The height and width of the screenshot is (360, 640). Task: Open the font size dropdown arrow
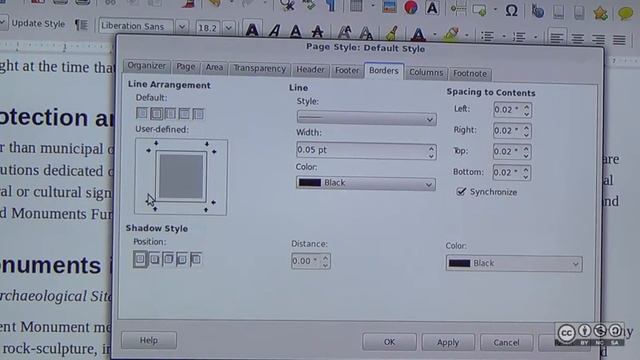[229, 28]
